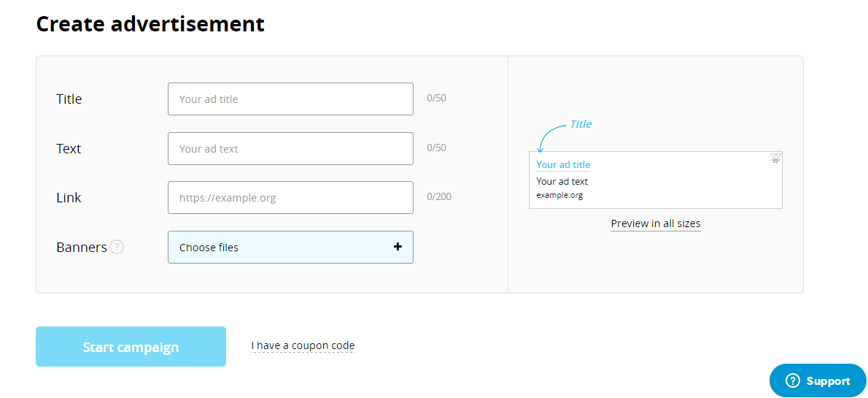Image resolution: width=868 pixels, height=398 pixels.
Task: Click the 0/200 Link character counter
Action: (439, 196)
